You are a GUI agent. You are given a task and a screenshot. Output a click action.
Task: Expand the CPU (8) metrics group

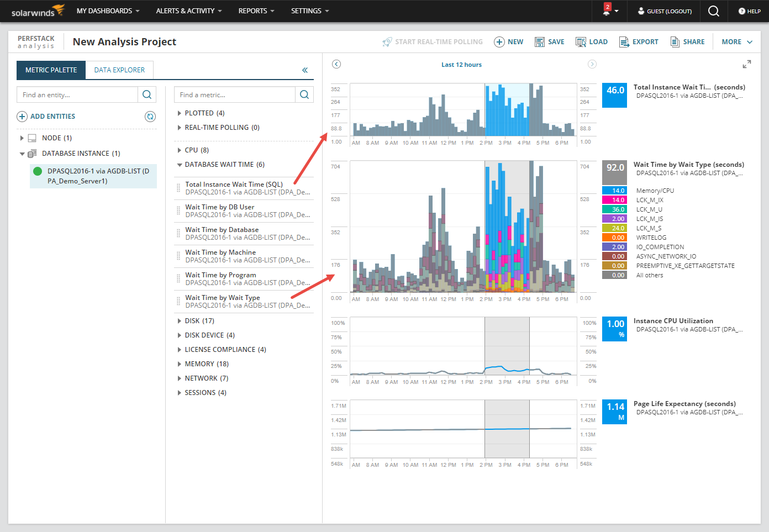coord(179,150)
